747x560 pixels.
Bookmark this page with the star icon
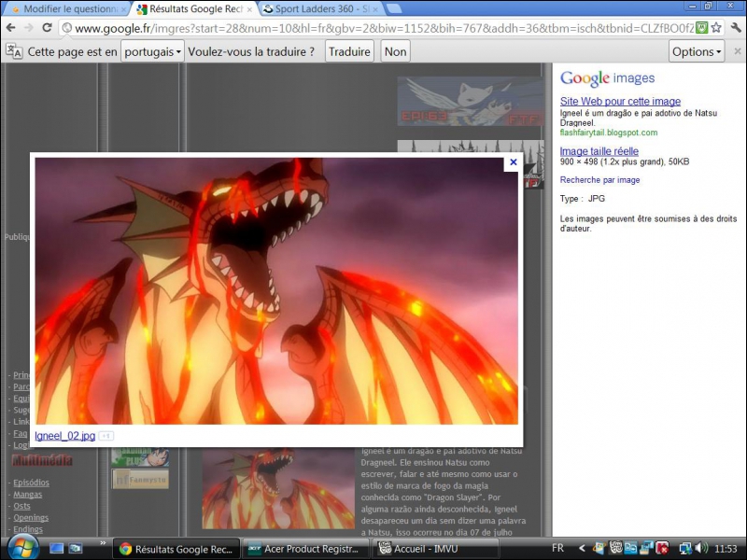[x=716, y=28]
